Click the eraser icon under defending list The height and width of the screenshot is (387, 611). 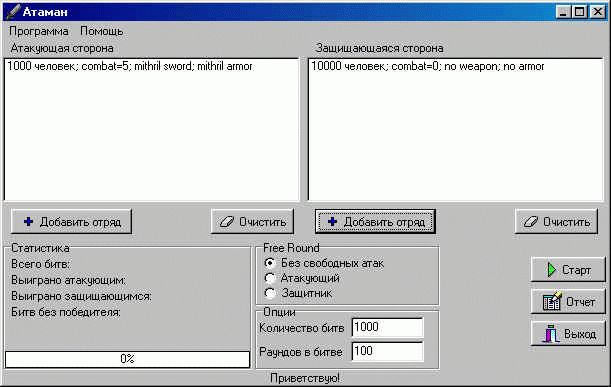531,222
